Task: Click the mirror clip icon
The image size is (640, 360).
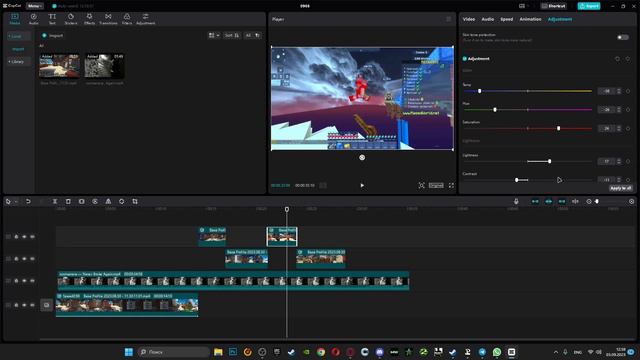Action: (108, 201)
